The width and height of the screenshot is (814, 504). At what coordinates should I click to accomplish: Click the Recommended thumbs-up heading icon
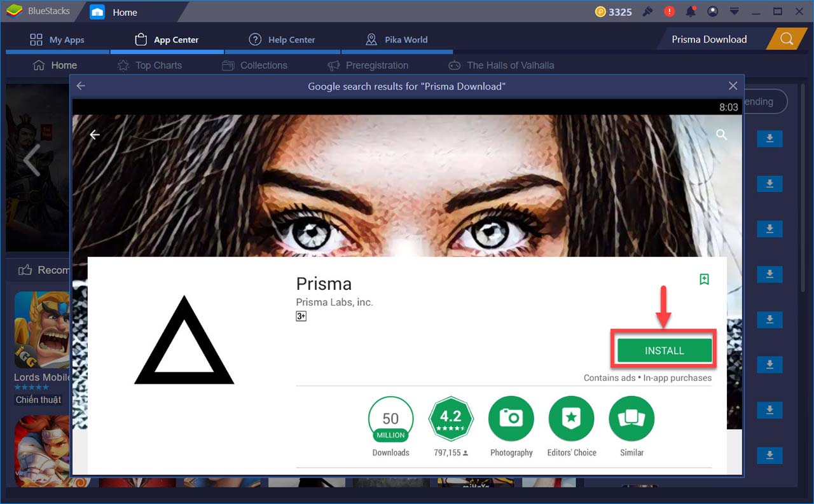coord(25,270)
